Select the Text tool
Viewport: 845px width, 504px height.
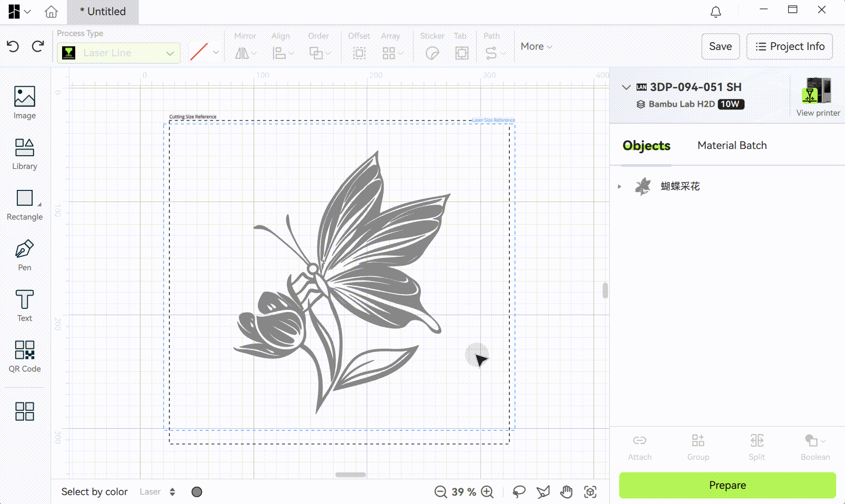click(25, 306)
